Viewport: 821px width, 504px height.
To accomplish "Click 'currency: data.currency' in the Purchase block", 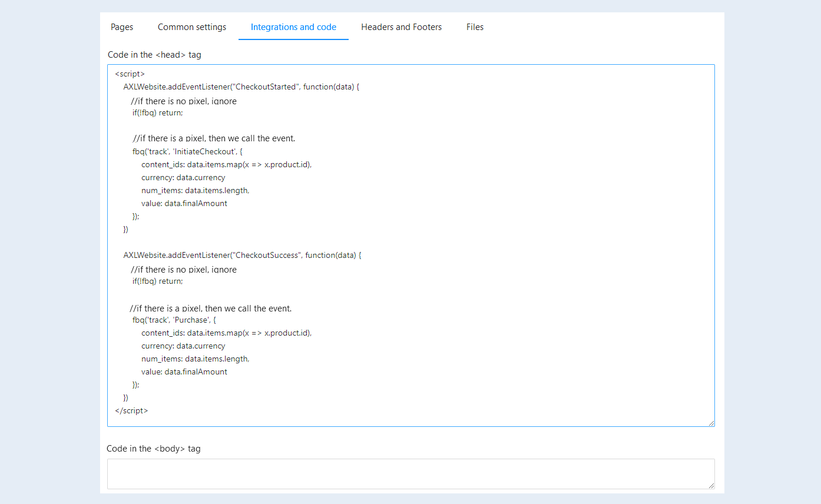I will 183,346.
